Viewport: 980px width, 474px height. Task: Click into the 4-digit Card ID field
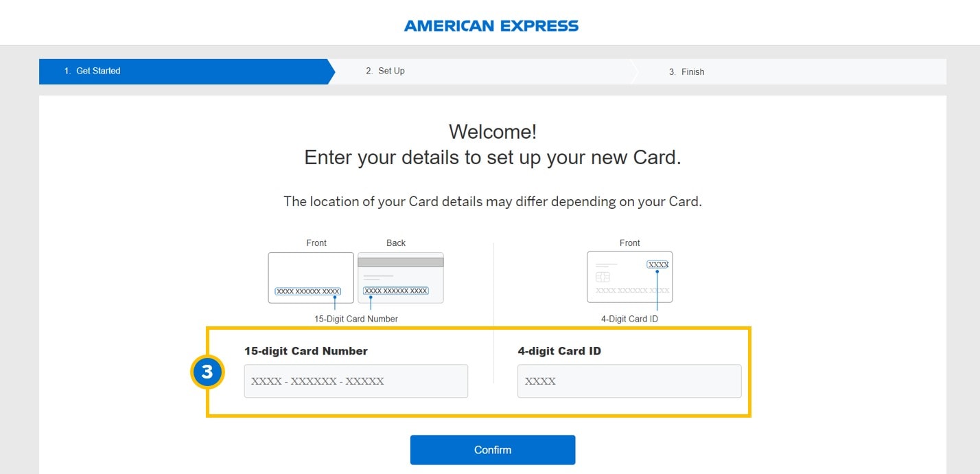point(629,381)
